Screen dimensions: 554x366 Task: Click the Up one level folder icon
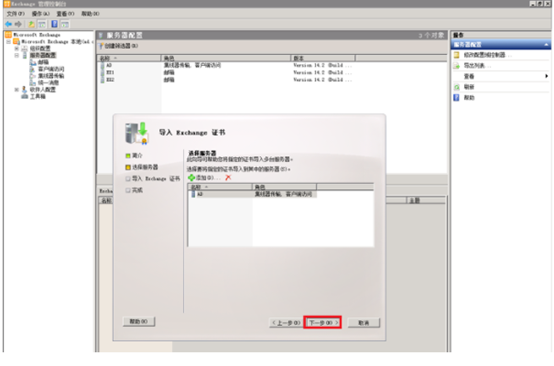pos(31,24)
